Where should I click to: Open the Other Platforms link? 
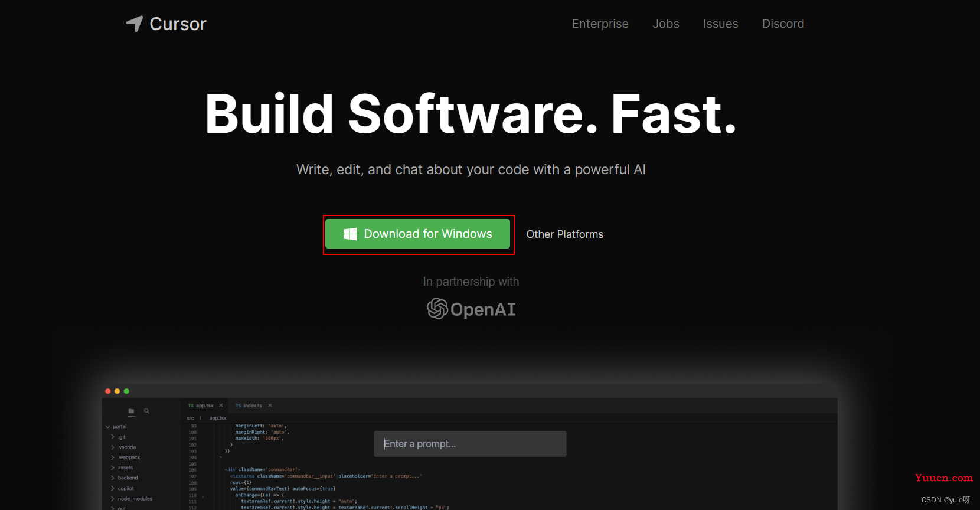565,234
